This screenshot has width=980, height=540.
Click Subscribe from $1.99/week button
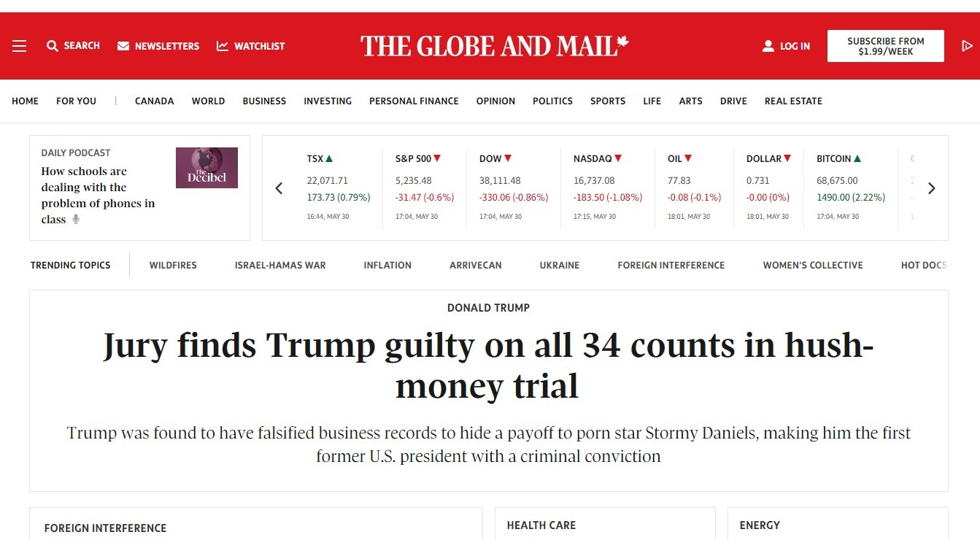[885, 46]
